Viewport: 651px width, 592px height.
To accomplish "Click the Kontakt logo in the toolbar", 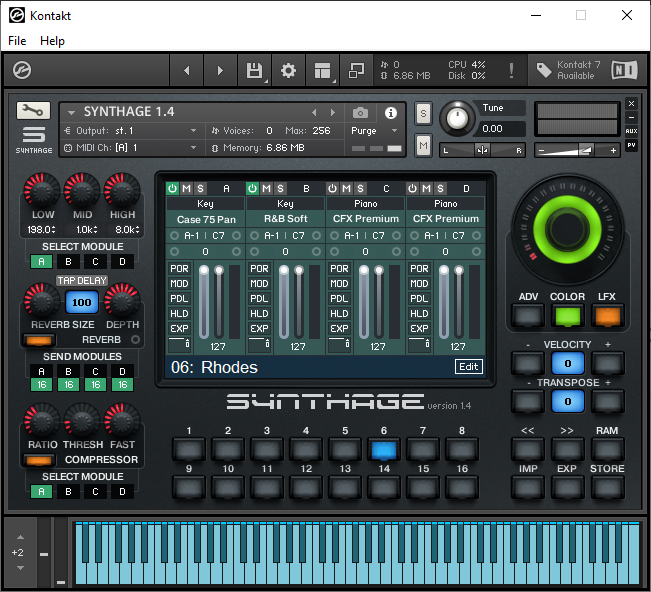I will [22, 70].
